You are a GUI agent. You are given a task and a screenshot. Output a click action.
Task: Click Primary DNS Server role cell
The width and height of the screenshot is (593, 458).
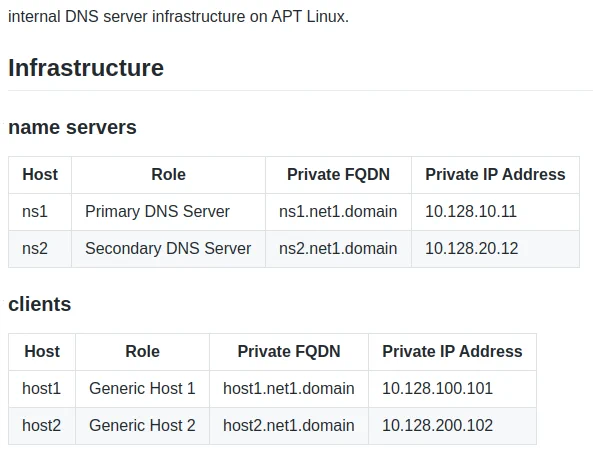(x=168, y=212)
